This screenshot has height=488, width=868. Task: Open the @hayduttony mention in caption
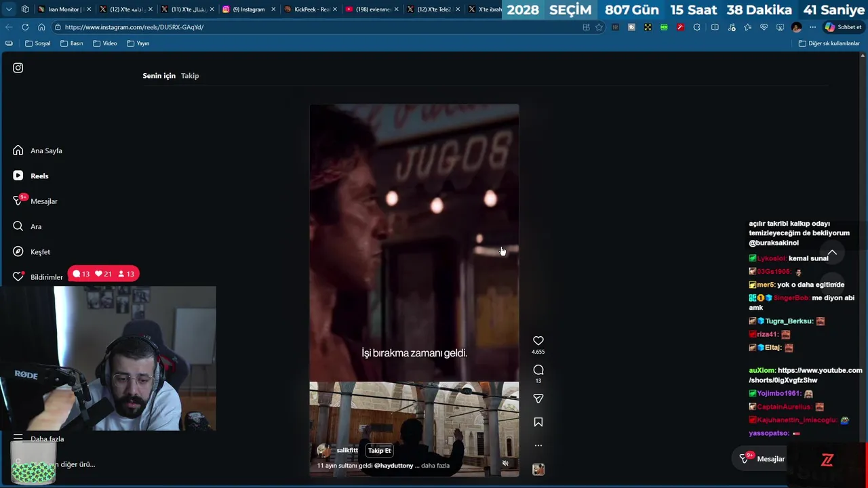point(393,466)
